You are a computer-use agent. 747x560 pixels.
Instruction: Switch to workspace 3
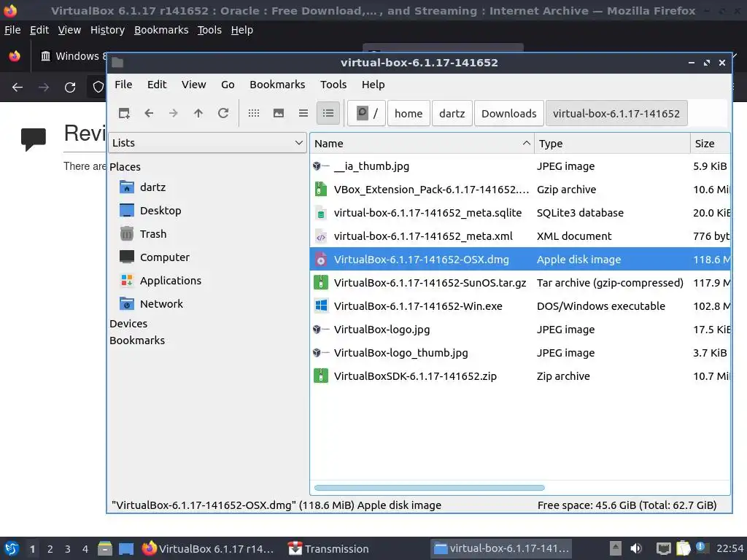[68, 549]
